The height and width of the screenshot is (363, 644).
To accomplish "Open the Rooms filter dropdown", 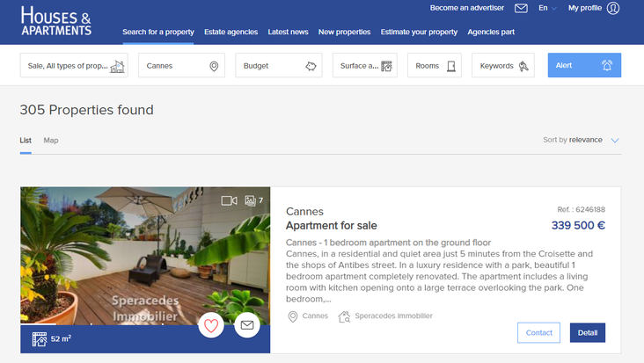I will click(x=434, y=65).
